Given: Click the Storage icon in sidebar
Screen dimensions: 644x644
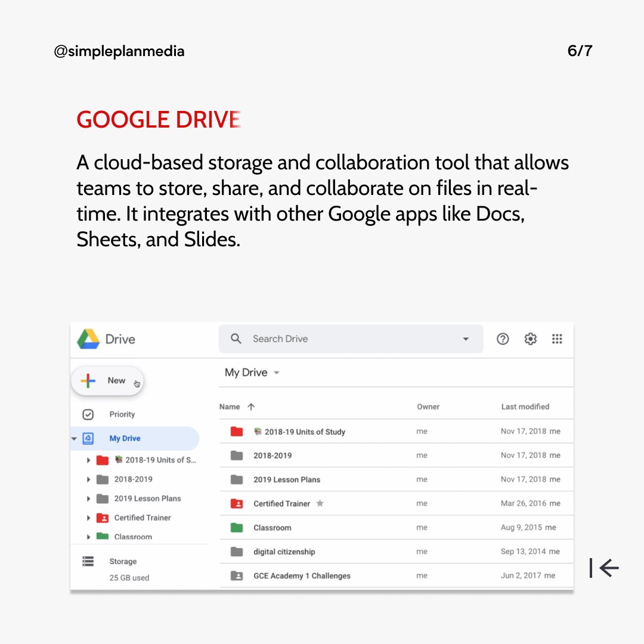Looking at the screenshot, I should click(88, 561).
